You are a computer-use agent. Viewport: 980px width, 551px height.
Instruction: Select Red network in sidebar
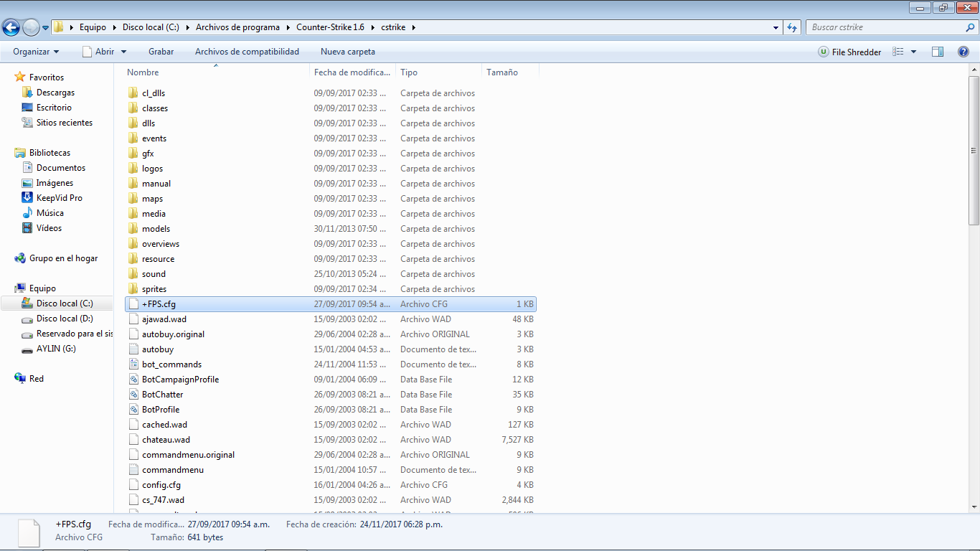[36, 379]
